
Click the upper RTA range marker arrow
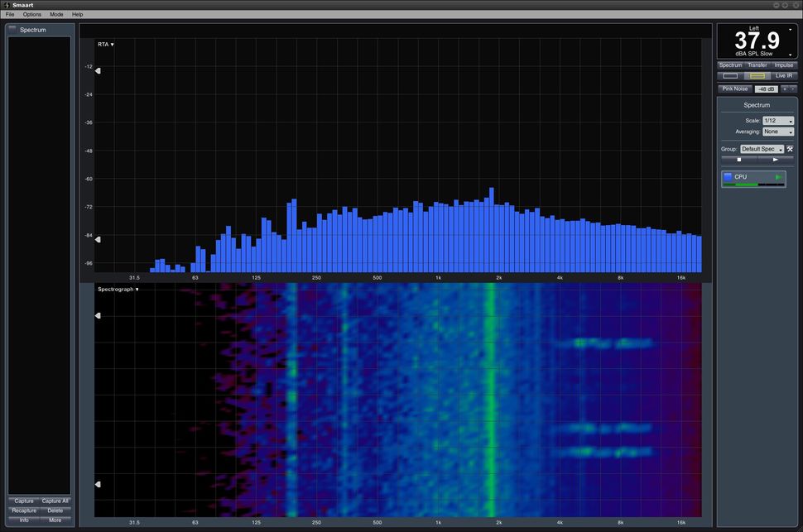[x=98, y=70]
